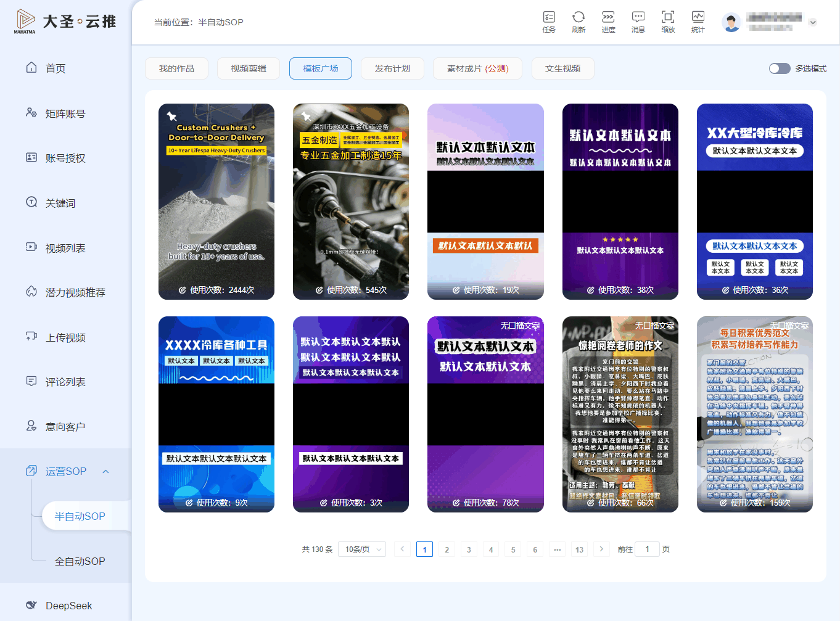Expand the user account dropdown arrow
This screenshot has height=621, width=840.
coord(813,22)
